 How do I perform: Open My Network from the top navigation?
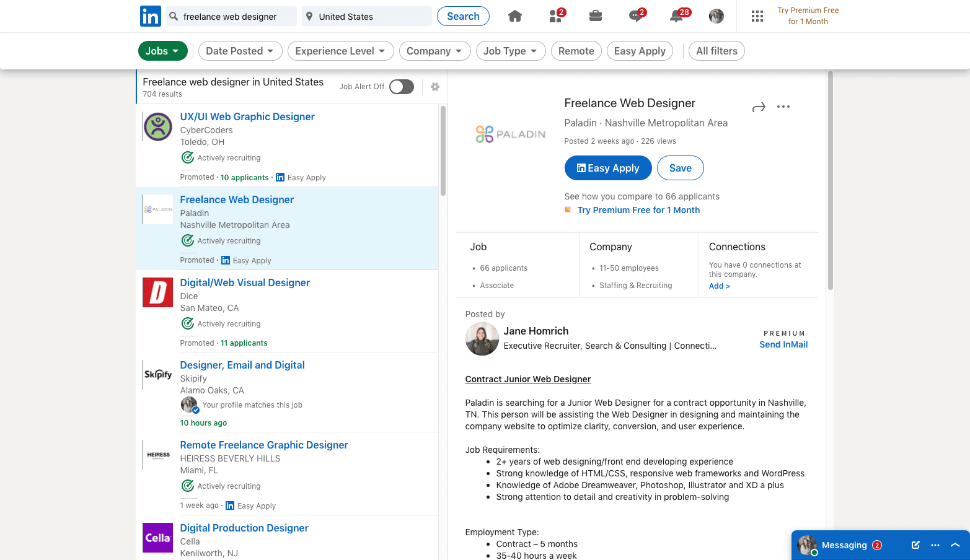click(x=555, y=16)
